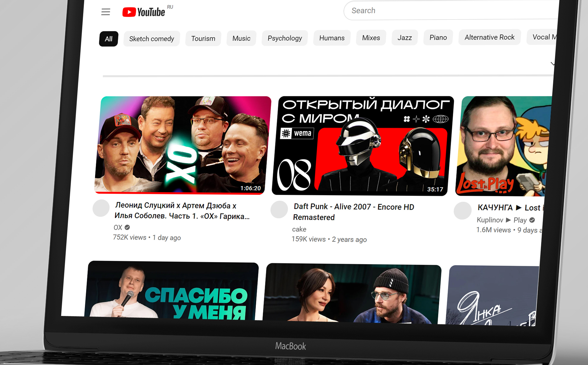Choose the Jazz chip
Viewport: 588px width, 365px height.
(404, 38)
